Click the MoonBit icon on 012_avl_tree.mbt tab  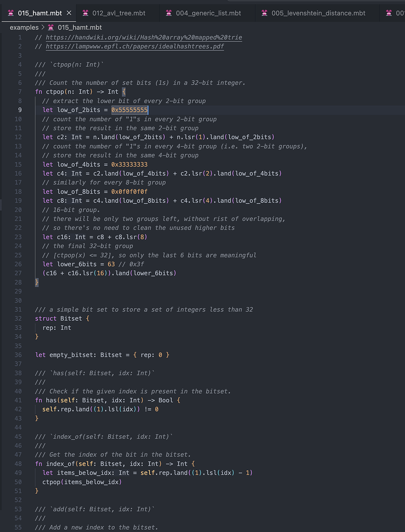tap(86, 13)
